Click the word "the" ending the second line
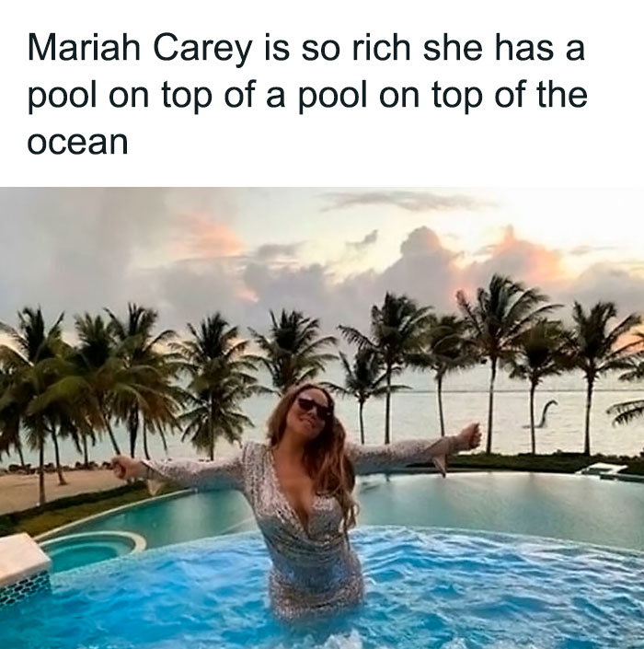Viewport: 644px width, 649px height. tap(562, 95)
